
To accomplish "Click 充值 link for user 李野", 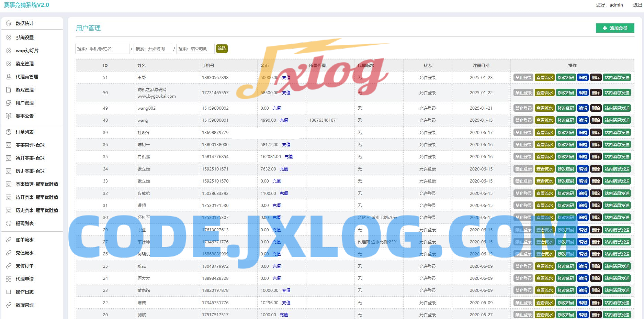I will (x=286, y=78).
